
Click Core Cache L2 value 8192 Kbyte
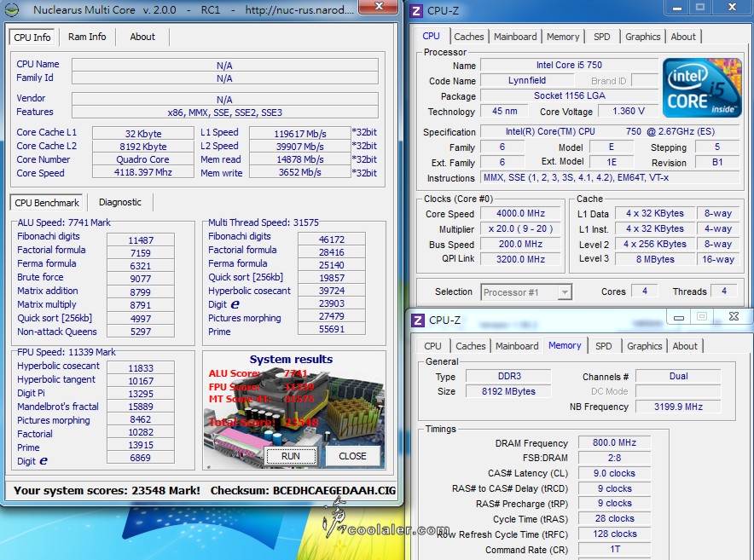click(142, 146)
